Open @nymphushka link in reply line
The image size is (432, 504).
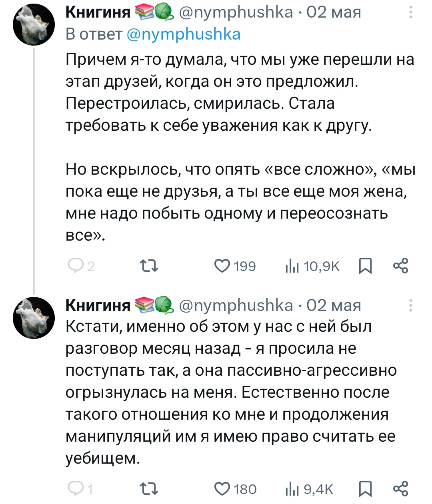[x=184, y=34]
